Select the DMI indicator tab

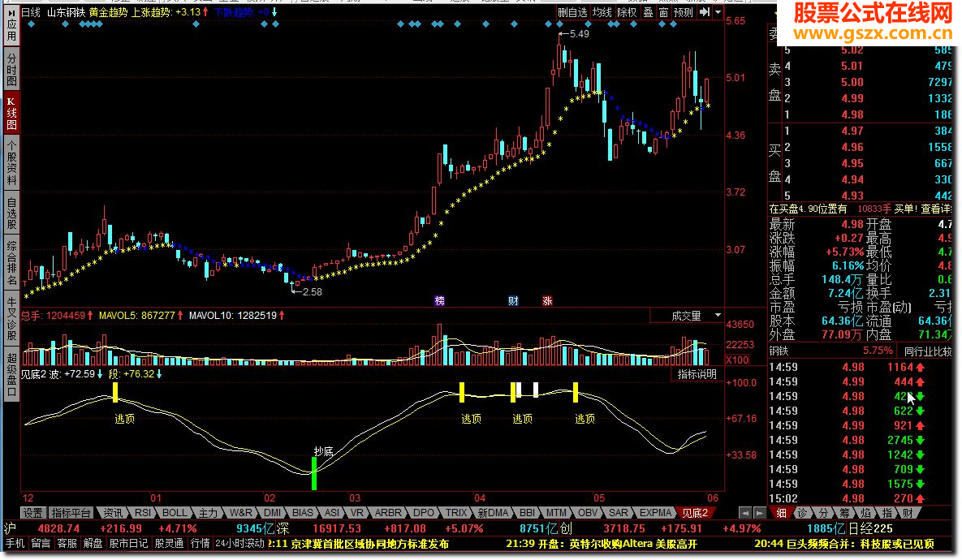point(272,513)
